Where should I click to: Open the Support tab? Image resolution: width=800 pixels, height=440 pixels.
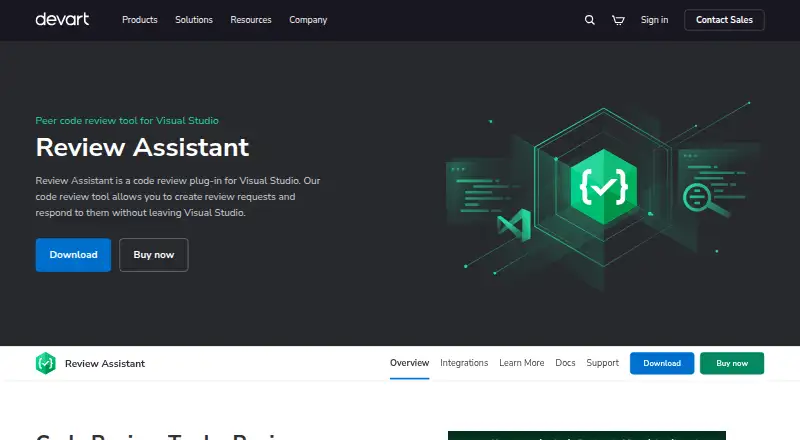coord(602,363)
